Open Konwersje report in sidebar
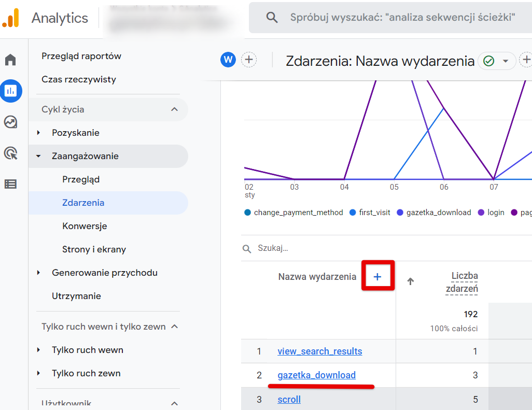 pos(85,226)
